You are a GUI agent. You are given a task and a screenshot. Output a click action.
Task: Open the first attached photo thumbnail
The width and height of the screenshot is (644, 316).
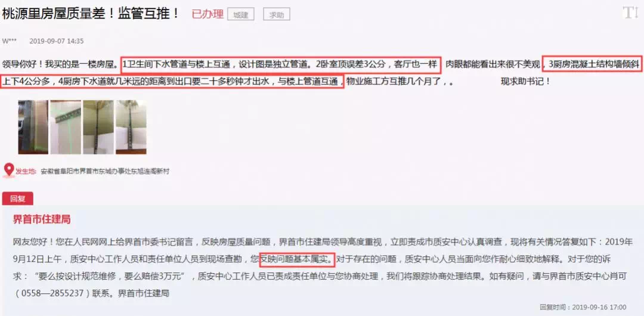tap(33, 127)
